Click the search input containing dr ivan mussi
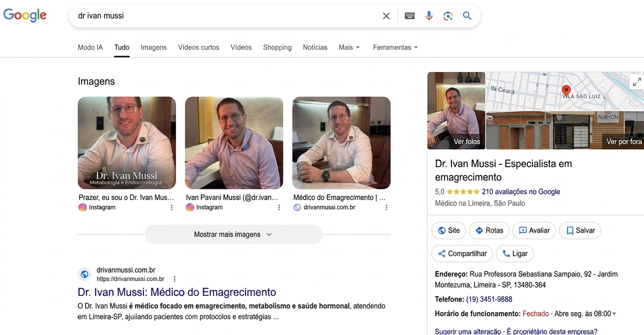Screen dimensions: 644x335 coord(225,16)
